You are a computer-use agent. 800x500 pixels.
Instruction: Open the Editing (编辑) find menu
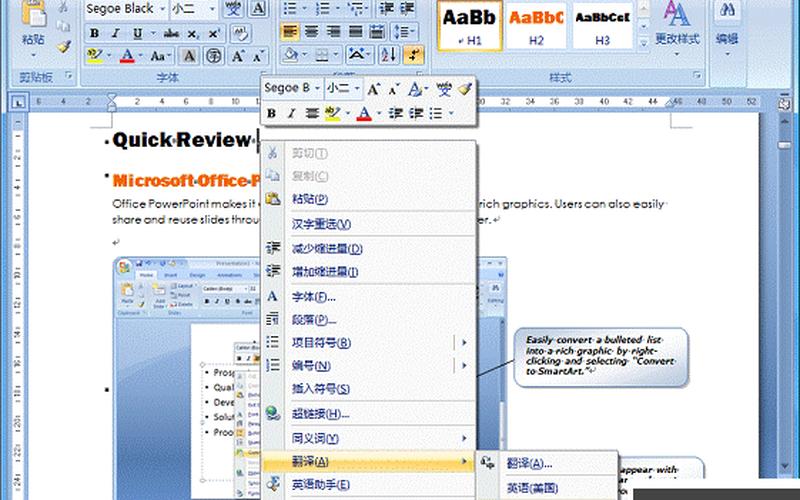click(x=727, y=28)
